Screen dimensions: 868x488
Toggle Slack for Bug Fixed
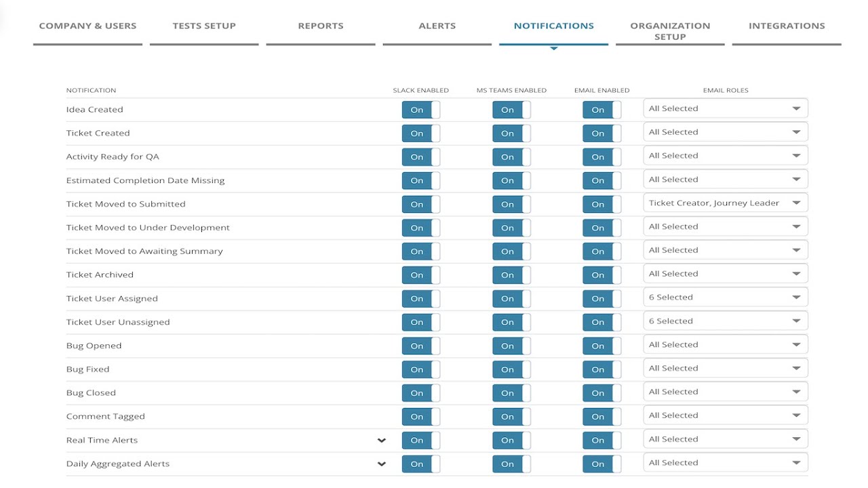pyautogui.click(x=421, y=369)
